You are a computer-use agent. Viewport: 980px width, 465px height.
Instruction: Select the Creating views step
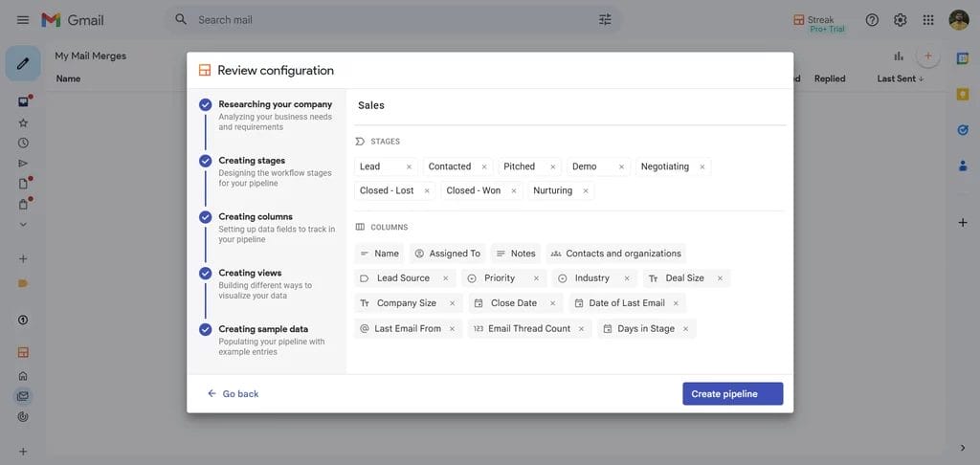[x=267, y=284]
